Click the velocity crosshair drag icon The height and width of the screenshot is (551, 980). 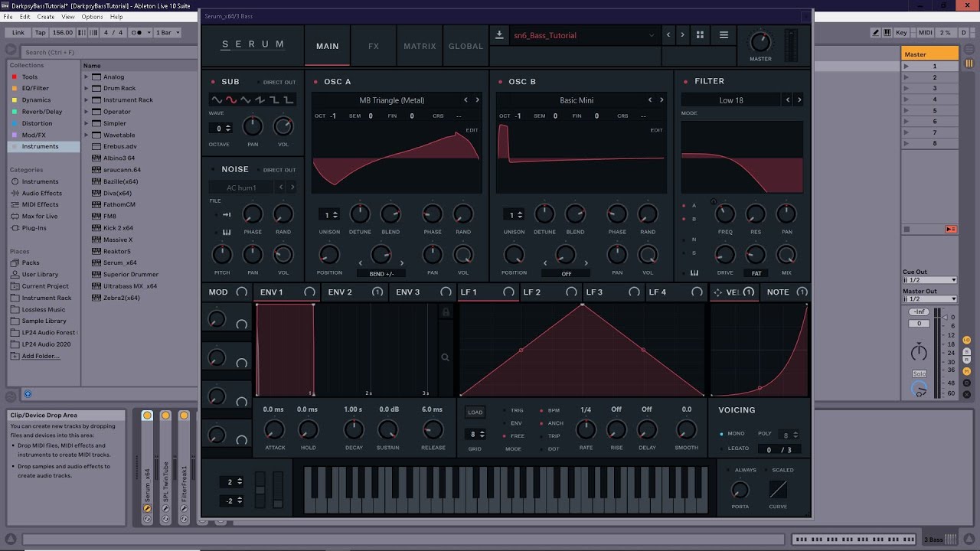(717, 292)
